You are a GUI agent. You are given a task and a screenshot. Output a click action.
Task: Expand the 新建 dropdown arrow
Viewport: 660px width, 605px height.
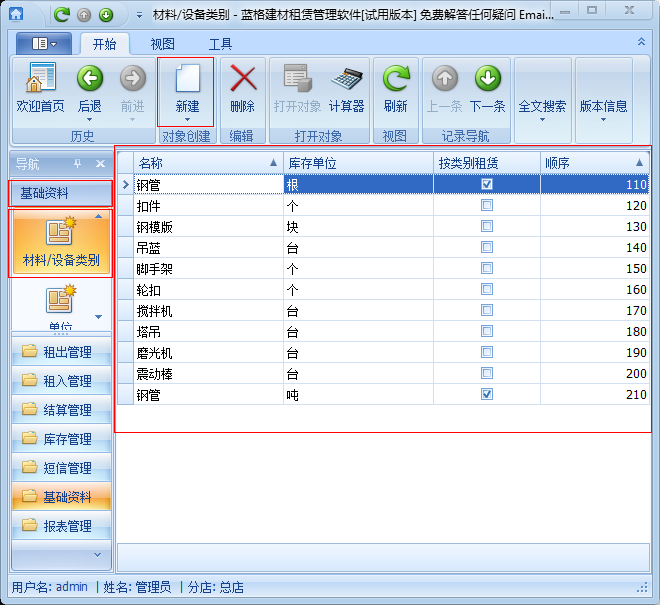(187, 120)
